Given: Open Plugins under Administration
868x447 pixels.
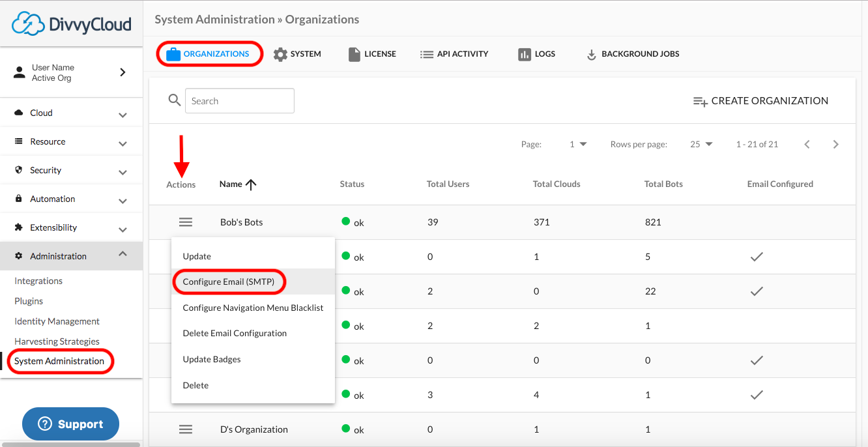Looking at the screenshot, I should click(x=29, y=301).
